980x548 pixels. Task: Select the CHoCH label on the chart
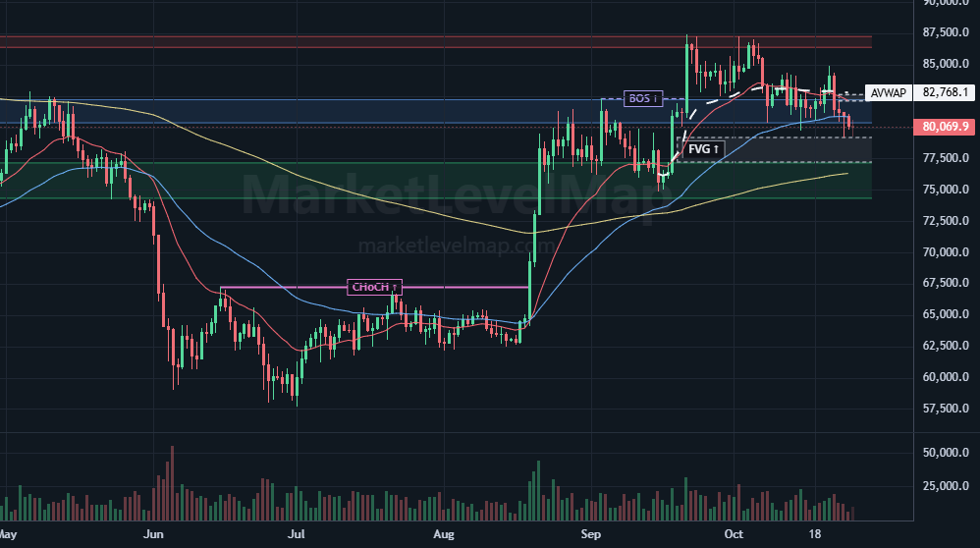(374, 288)
